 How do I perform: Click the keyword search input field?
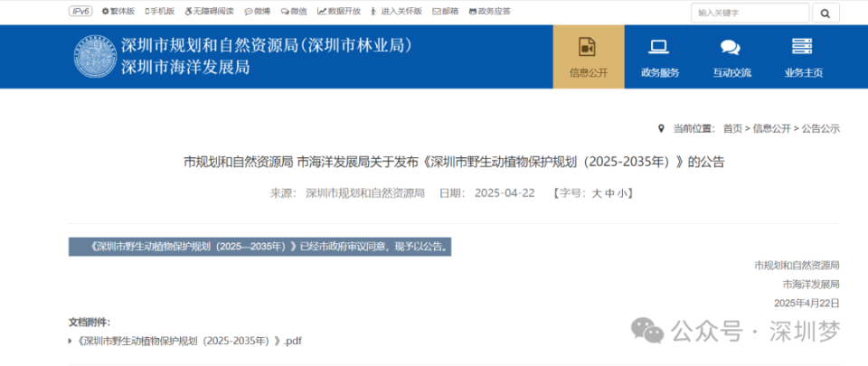[750, 13]
